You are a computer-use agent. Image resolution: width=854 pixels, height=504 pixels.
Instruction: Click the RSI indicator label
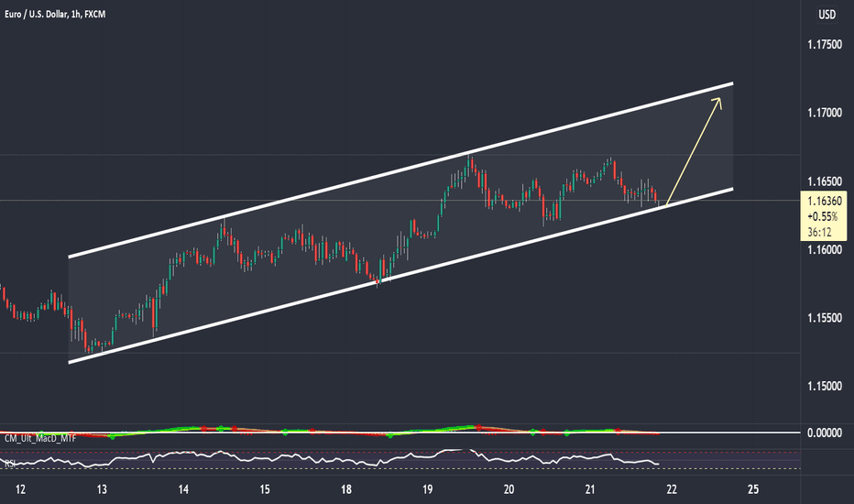click(10, 465)
